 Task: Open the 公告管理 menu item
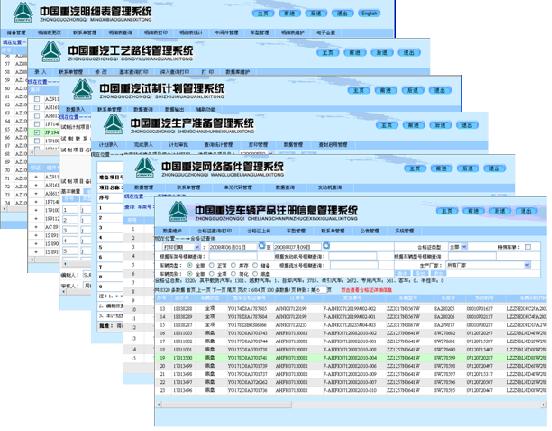point(370,231)
